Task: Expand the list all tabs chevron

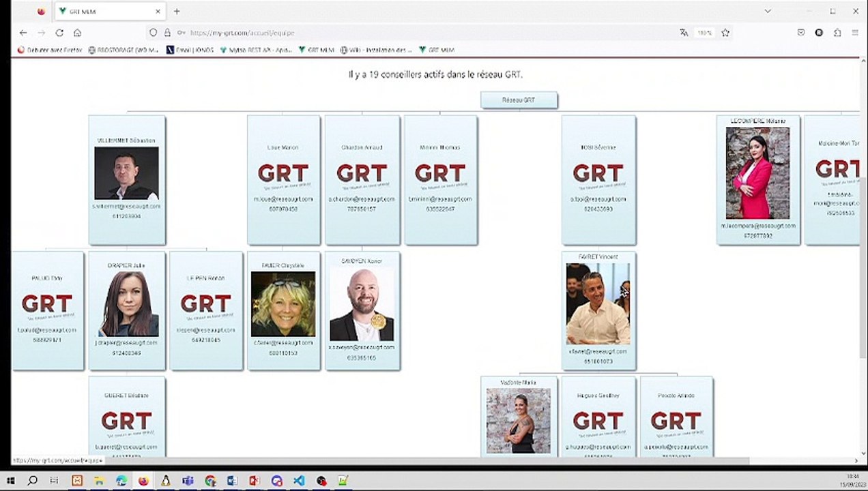Action: click(768, 11)
